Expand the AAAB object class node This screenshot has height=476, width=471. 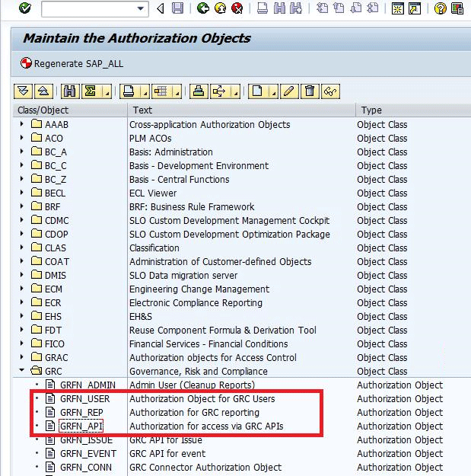(x=21, y=124)
